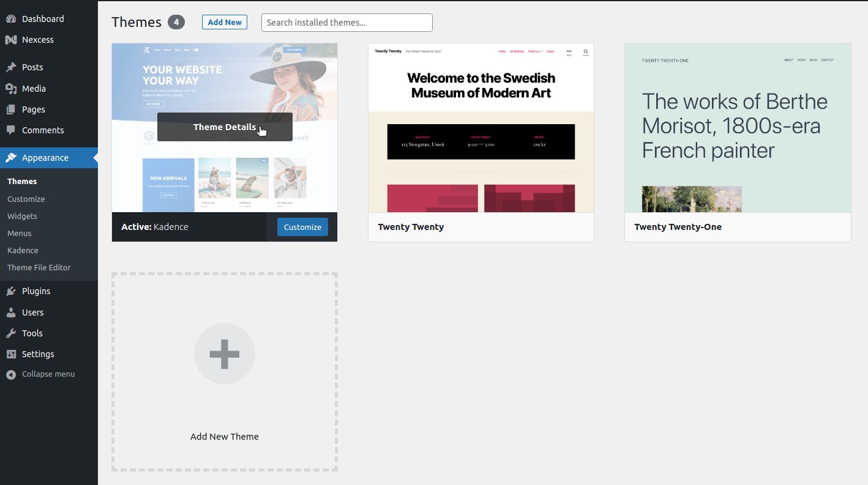
Task: Click the search installed themes field
Action: (x=346, y=22)
